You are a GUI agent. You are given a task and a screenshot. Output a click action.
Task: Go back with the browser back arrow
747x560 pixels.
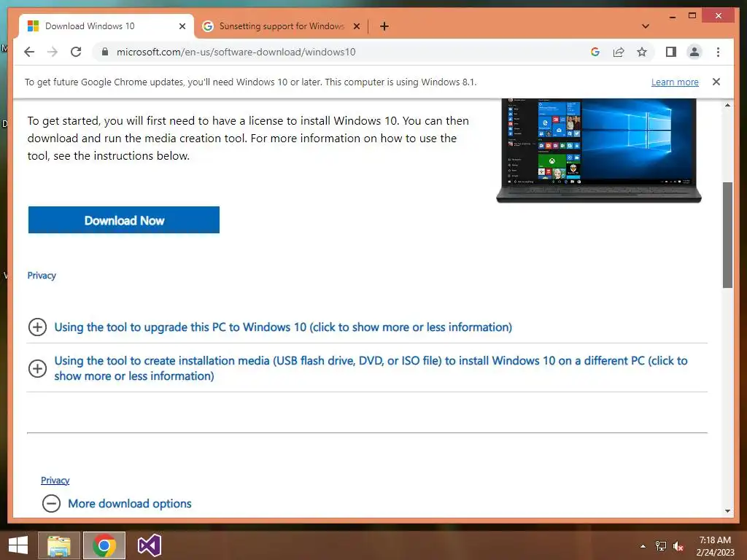pos(29,52)
